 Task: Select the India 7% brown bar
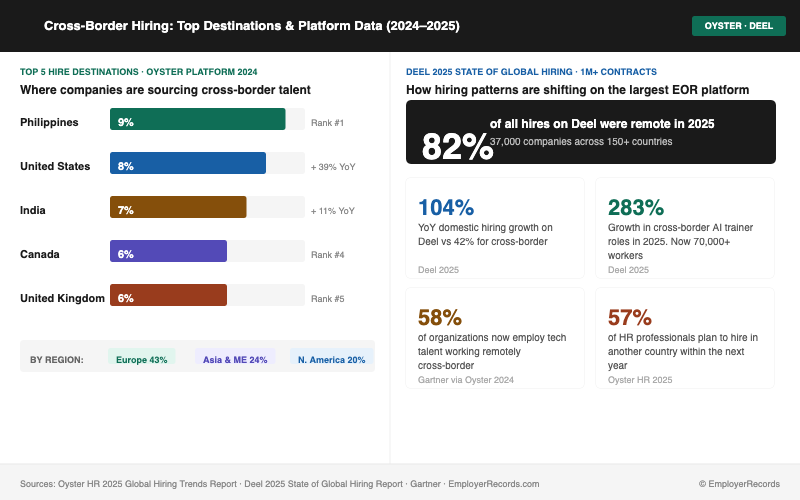pos(178,207)
